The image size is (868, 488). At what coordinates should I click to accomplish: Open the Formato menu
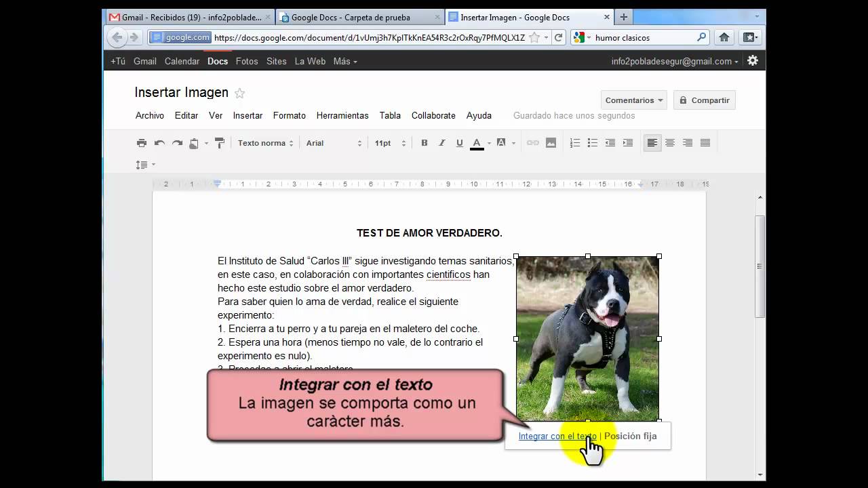pos(290,116)
